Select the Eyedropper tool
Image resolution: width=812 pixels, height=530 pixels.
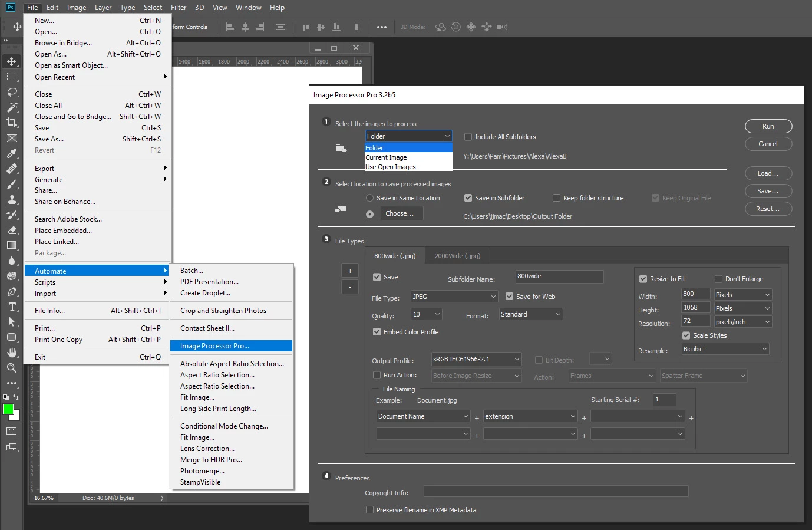[x=12, y=153]
